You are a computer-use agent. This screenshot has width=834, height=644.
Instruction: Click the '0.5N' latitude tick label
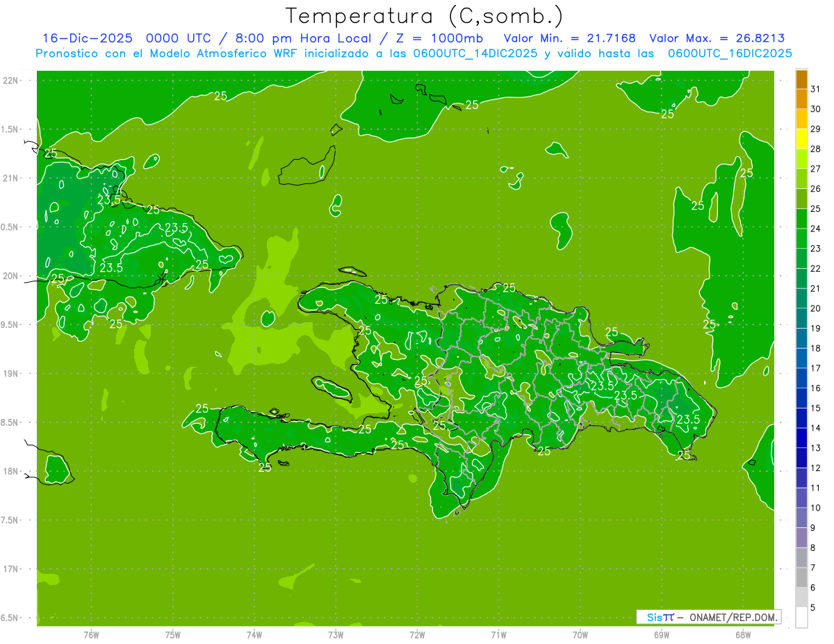click(x=10, y=227)
